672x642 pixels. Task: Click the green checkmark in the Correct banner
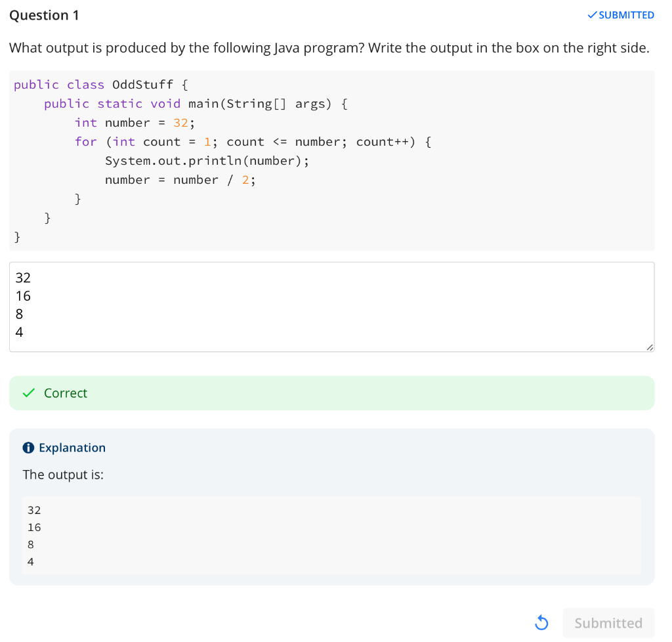pyautogui.click(x=28, y=393)
